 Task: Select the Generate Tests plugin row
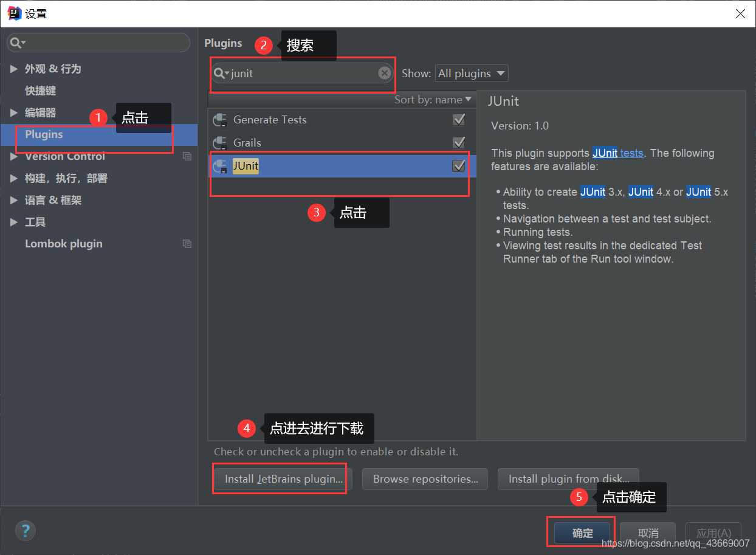[342, 120]
